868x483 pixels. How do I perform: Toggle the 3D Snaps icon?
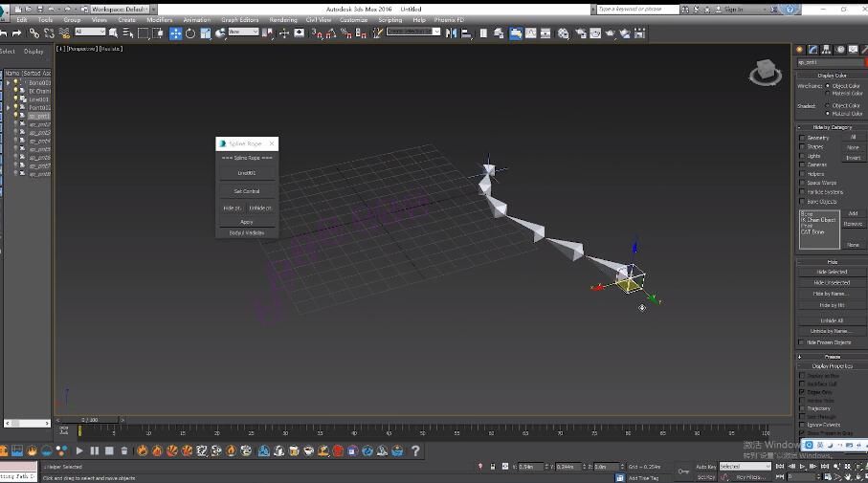point(316,33)
